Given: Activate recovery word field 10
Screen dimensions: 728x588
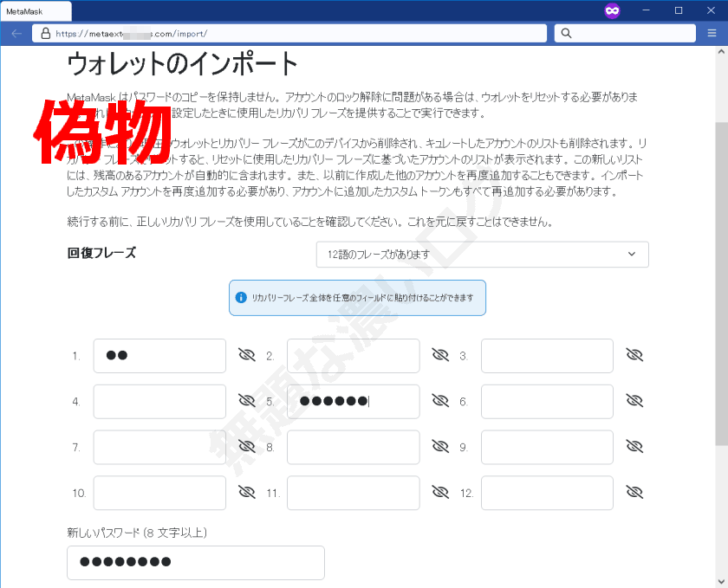Looking at the screenshot, I should (159, 493).
